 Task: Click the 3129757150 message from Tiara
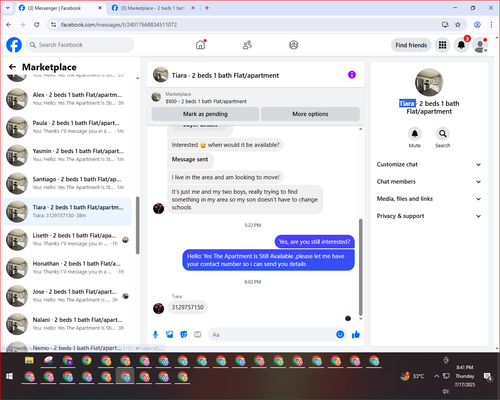(x=188, y=307)
